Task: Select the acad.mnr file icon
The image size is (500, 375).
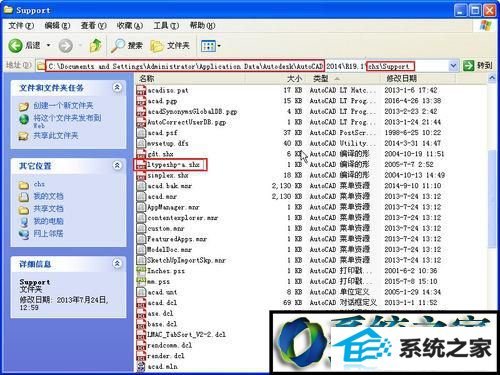Action: 142,197
